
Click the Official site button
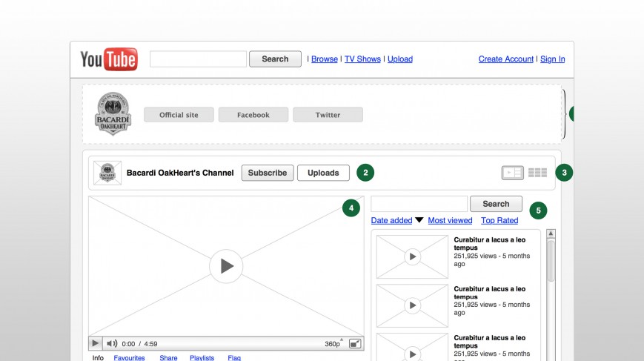pyautogui.click(x=179, y=115)
